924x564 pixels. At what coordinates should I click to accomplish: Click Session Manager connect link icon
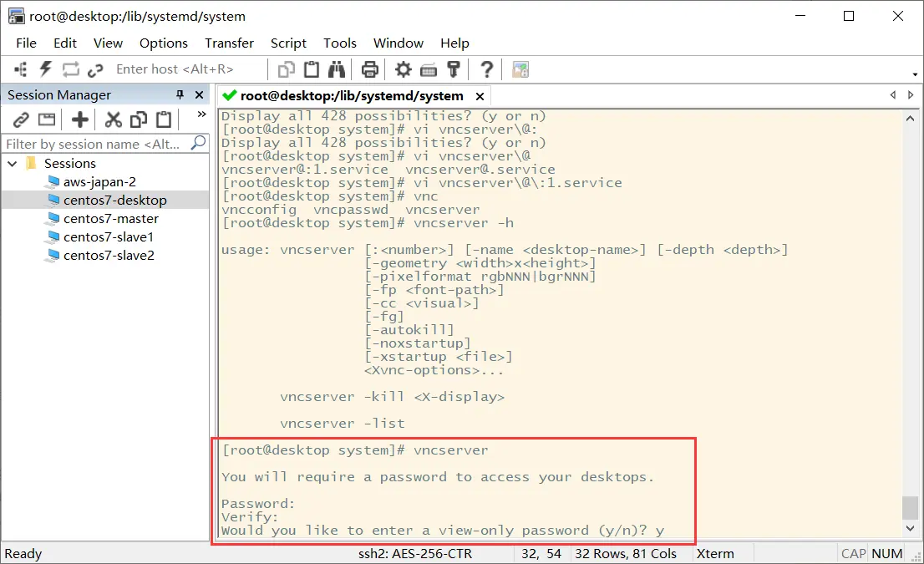click(21, 119)
